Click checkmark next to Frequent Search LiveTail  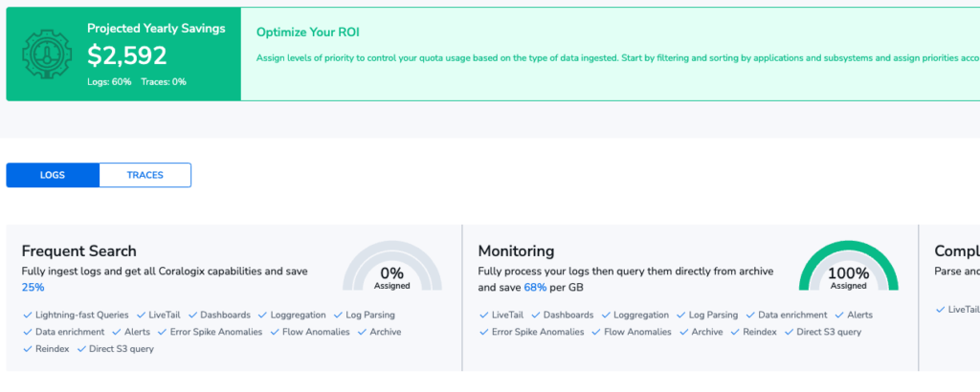(x=141, y=316)
